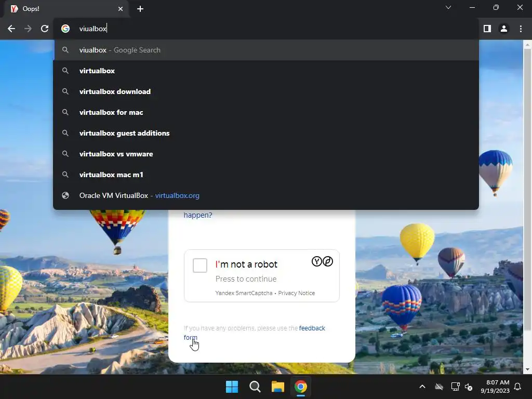Open Chrome three-dot menu
The image size is (532, 399).
(x=521, y=29)
